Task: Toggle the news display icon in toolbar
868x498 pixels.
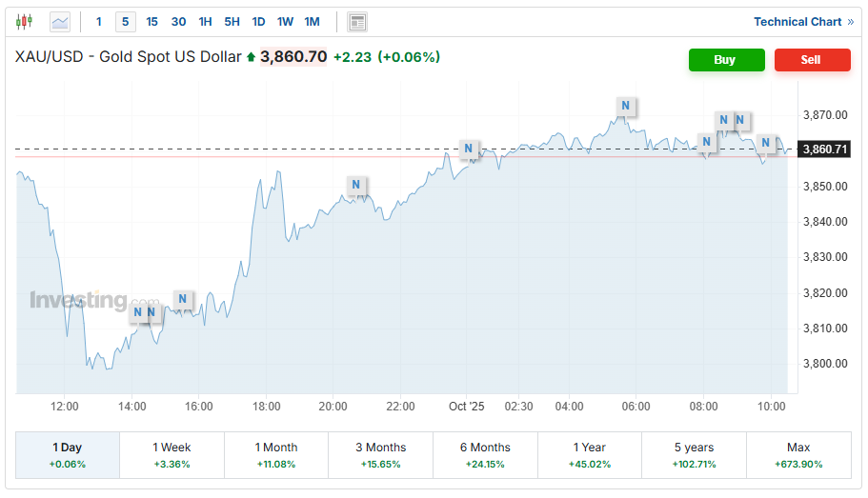Action: coord(357,21)
